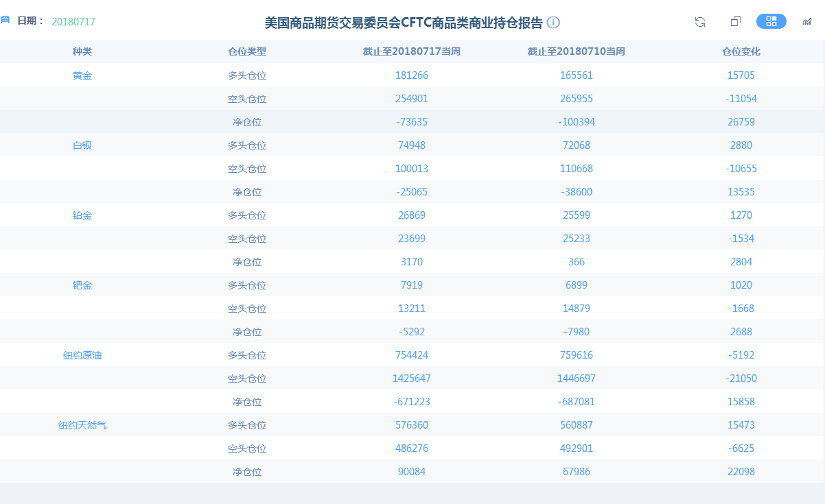The height and width of the screenshot is (504, 825).
Task: Click the refresh icon in the top bar
Action: (700, 22)
